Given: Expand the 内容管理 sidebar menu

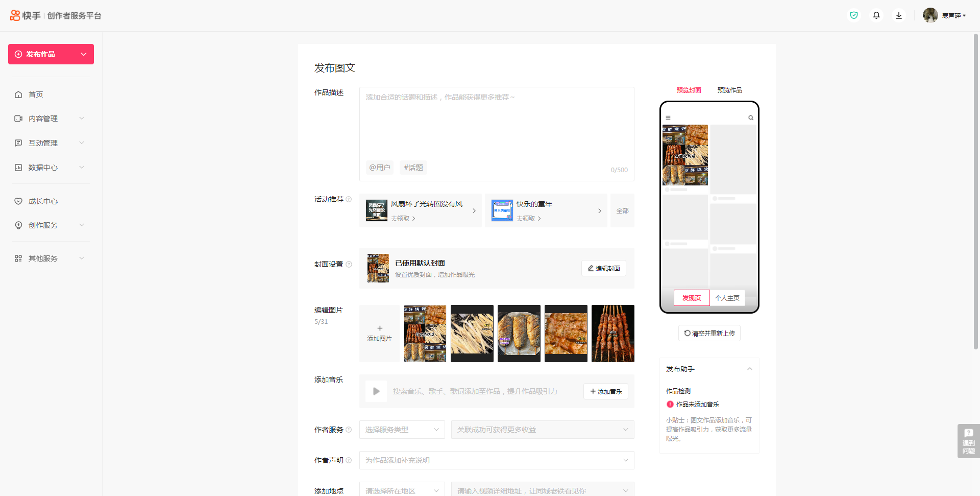Looking at the screenshot, I should pyautogui.click(x=50, y=119).
